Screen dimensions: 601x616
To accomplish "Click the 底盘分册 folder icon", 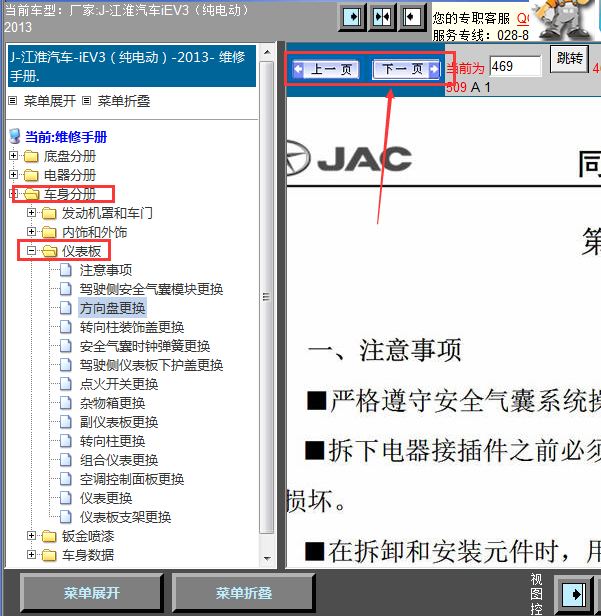I will [x=31, y=156].
